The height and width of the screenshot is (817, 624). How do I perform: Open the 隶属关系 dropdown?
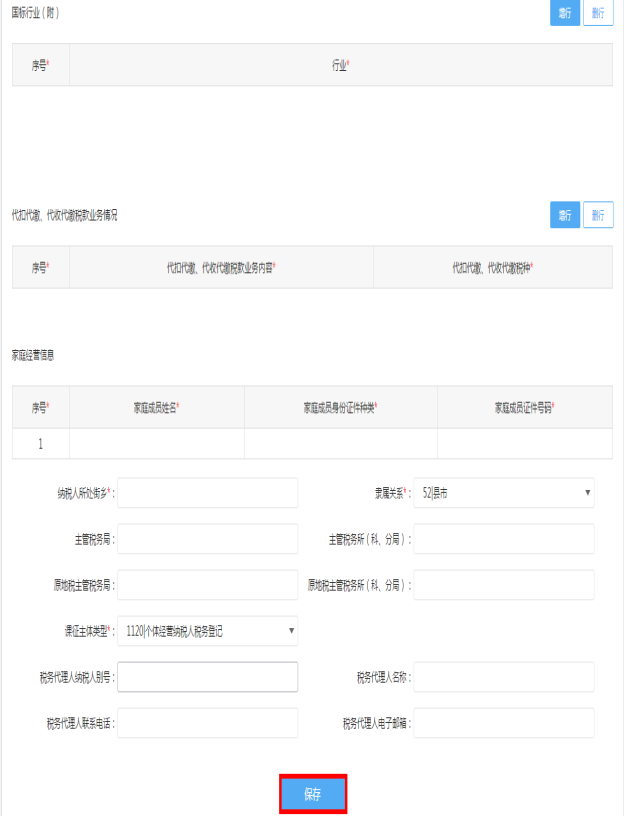pos(504,493)
